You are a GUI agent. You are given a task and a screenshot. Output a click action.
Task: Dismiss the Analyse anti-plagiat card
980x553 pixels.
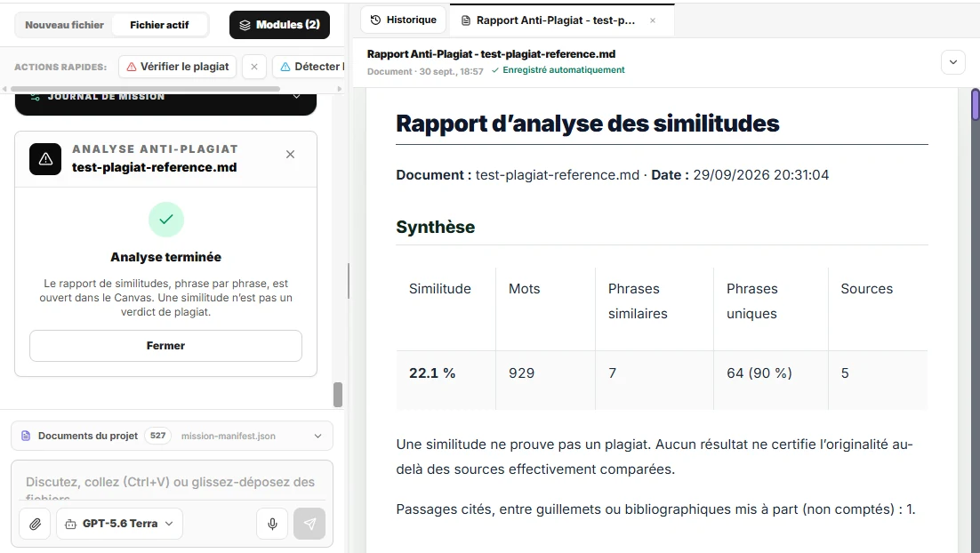[x=290, y=155]
